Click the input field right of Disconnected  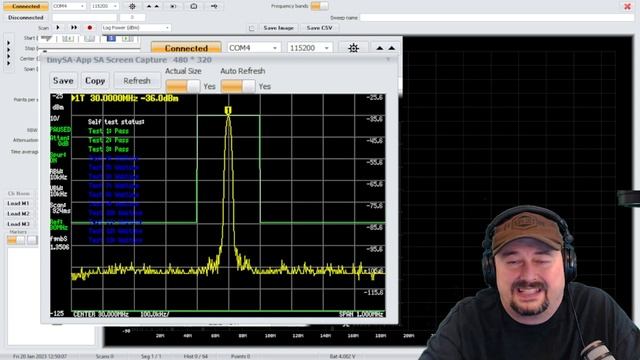84,18
